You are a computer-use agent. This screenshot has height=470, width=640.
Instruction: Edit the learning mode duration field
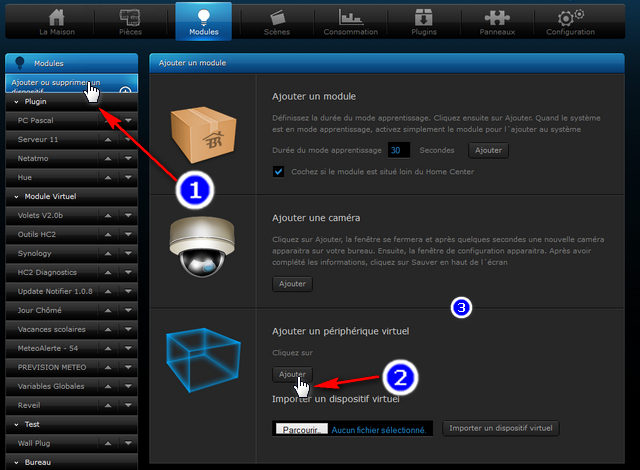[398, 150]
